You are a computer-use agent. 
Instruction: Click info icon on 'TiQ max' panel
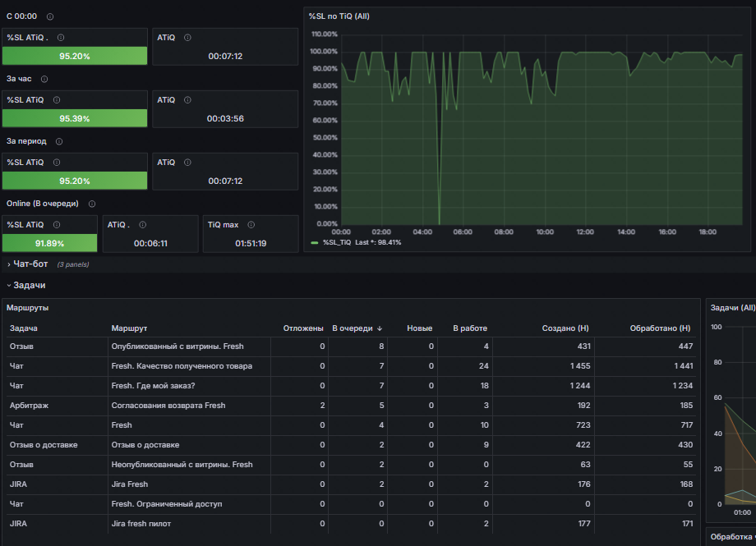(x=251, y=225)
